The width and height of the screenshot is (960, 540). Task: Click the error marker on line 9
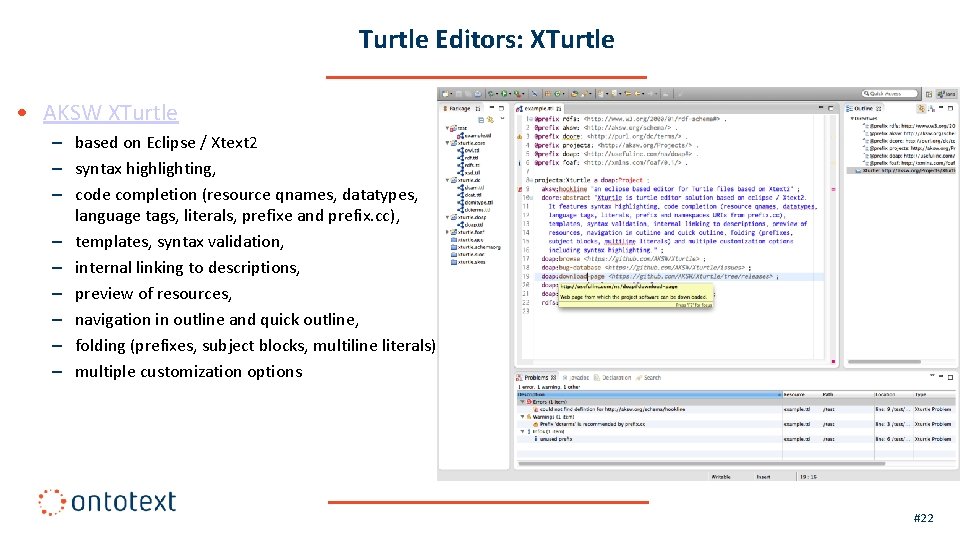point(520,189)
